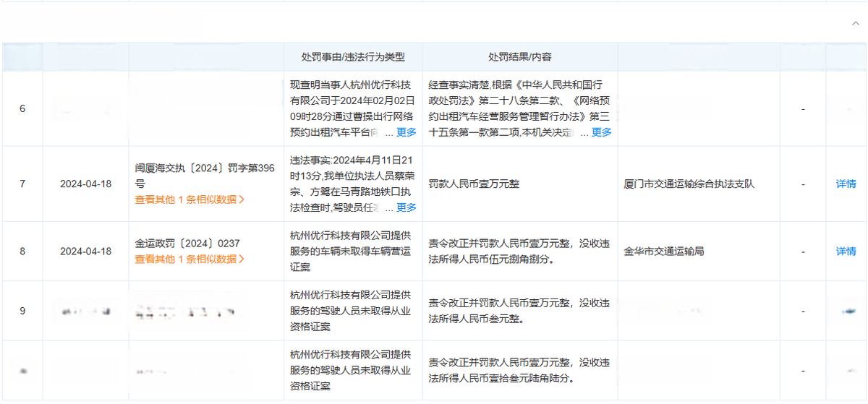View similar data under 金运政罚 0237 entry
This screenshot has width=868, height=404.
[190, 259]
